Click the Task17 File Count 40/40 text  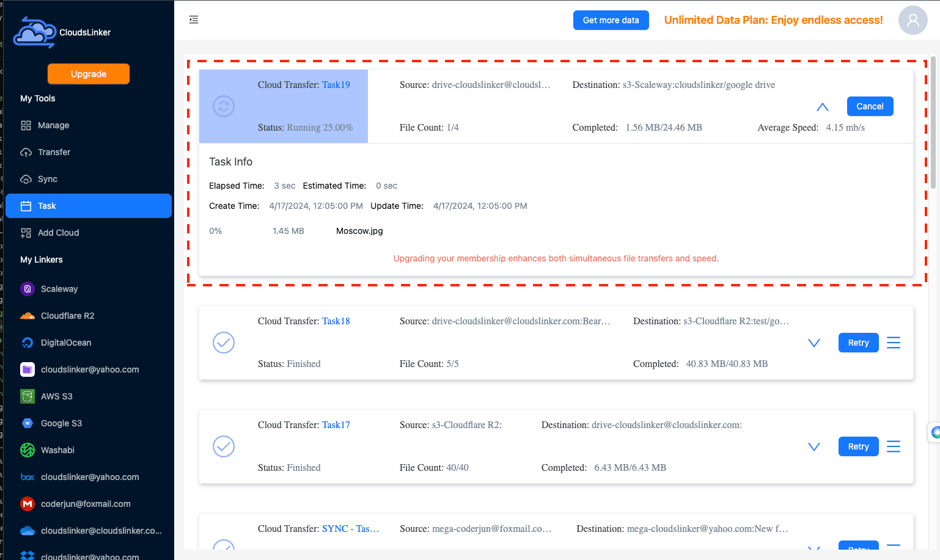(x=434, y=468)
